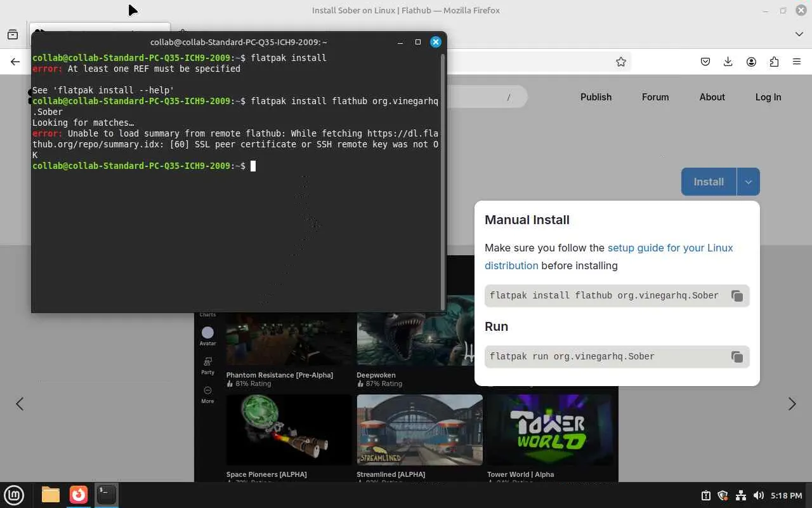Click the Avatar icon in the screenshot sidebar
The image size is (812, 508).
point(207,333)
